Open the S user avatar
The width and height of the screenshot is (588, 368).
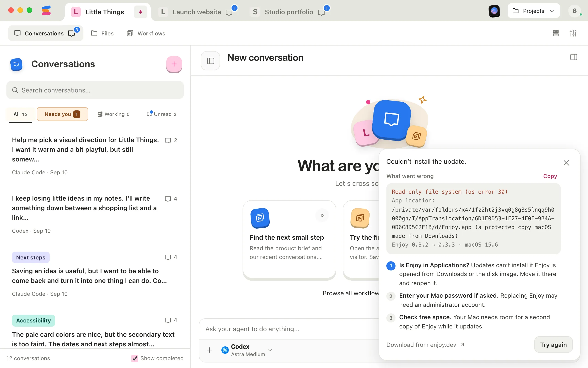click(x=574, y=11)
